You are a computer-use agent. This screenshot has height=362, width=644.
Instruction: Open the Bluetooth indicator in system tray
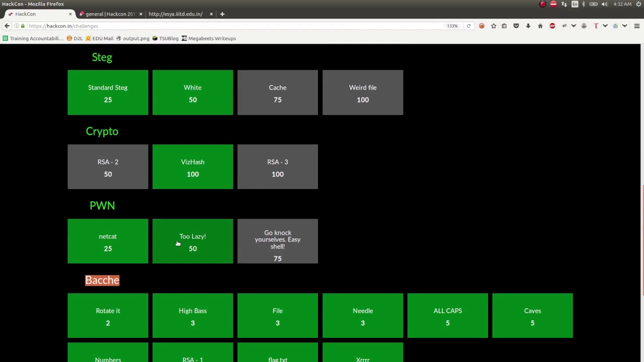point(584,4)
